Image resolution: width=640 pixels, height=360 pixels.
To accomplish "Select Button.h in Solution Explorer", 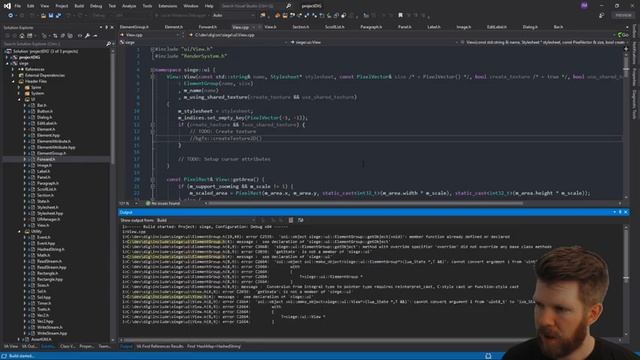I will [x=44, y=111].
